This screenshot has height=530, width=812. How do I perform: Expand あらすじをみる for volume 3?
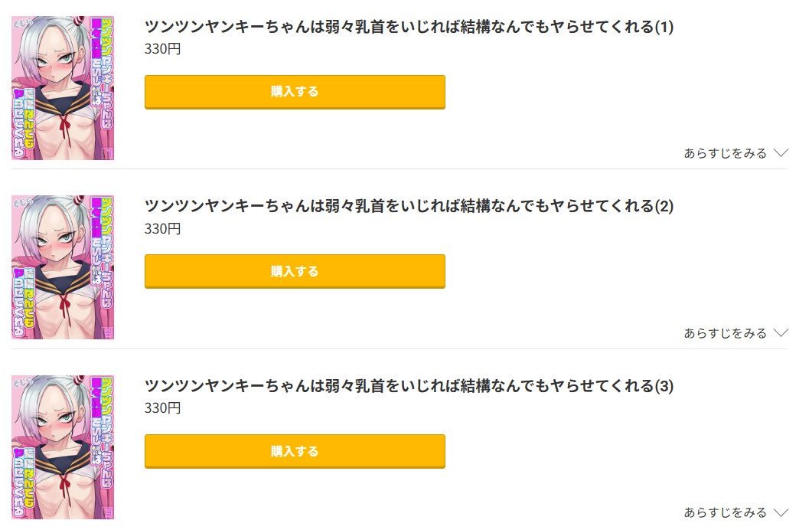point(725,512)
